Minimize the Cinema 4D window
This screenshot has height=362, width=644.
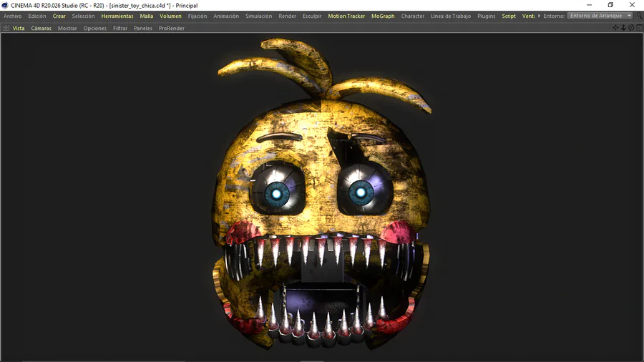[589, 5]
